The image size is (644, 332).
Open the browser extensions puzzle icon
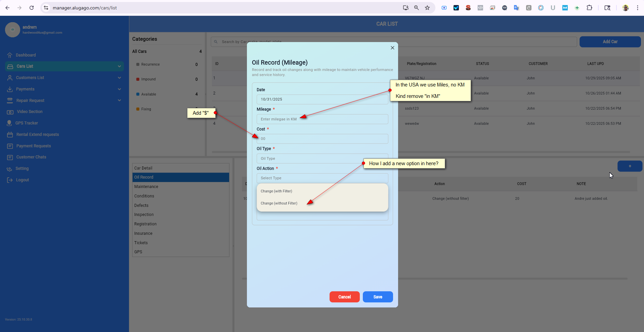pos(589,8)
